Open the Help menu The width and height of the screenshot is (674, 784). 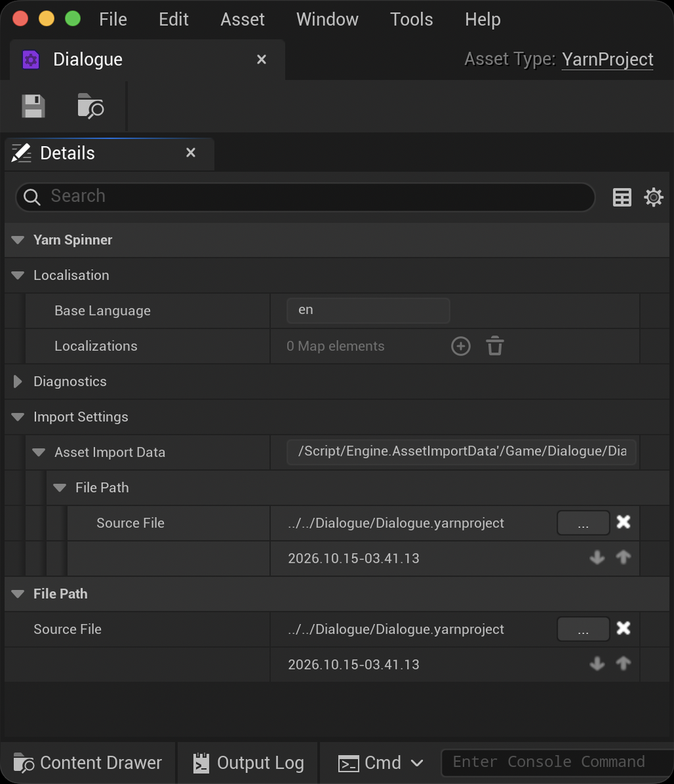pos(482,20)
